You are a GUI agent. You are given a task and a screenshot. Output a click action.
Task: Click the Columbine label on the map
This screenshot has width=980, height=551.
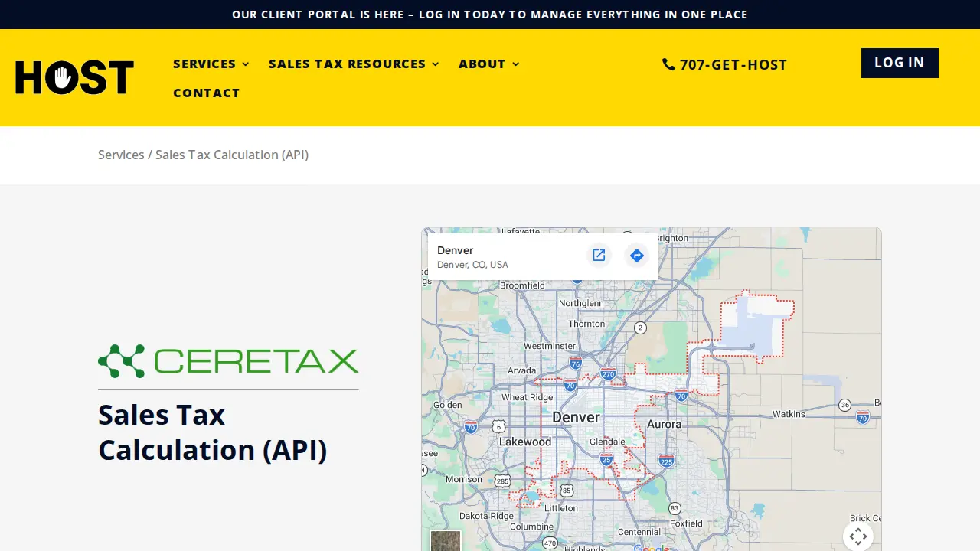pos(531,527)
